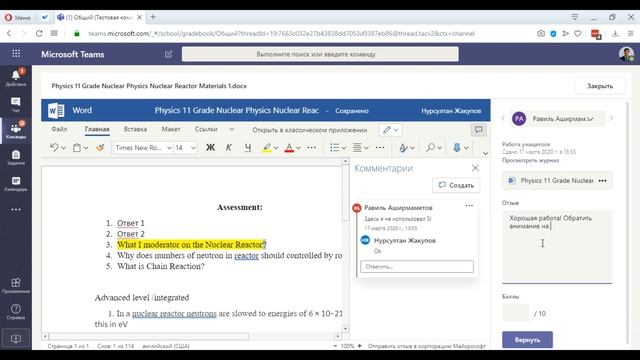Toggle bold formatting (Ж)
Screen dimensions: 640x360
[x=210, y=147]
